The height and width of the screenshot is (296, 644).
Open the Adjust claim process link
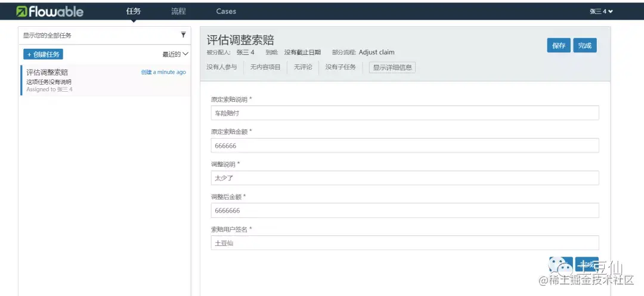point(377,52)
